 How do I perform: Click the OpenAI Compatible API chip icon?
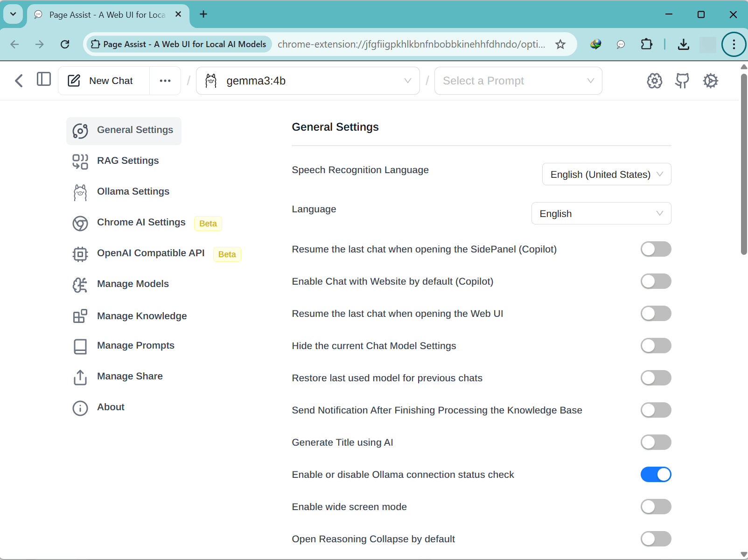click(x=80, y=254)
